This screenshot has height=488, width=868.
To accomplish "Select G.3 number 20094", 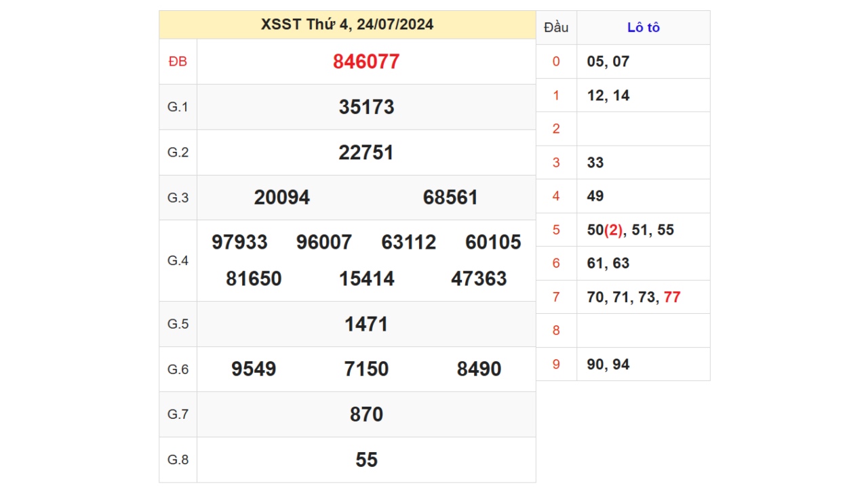I will (x=282, y=197).
